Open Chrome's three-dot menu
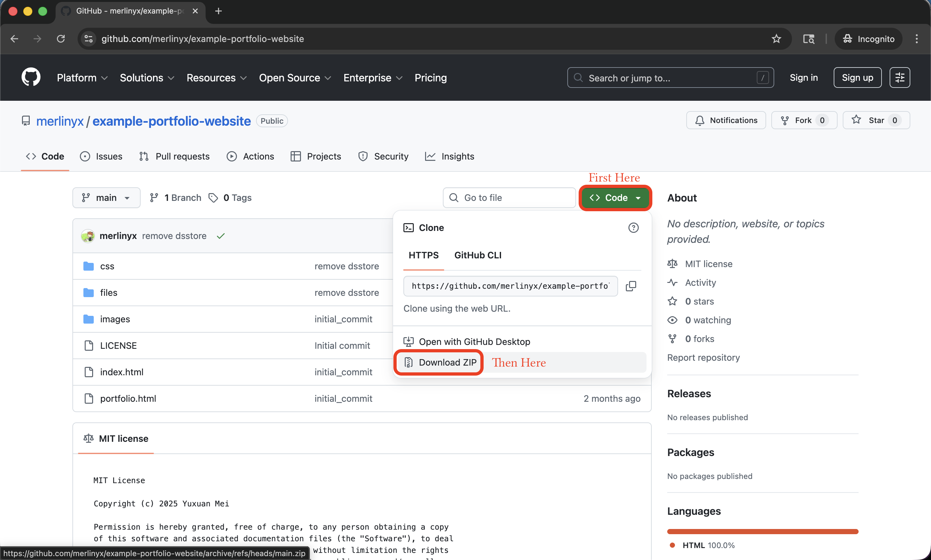Screen dimensions: 931x560 pos(917,38)
